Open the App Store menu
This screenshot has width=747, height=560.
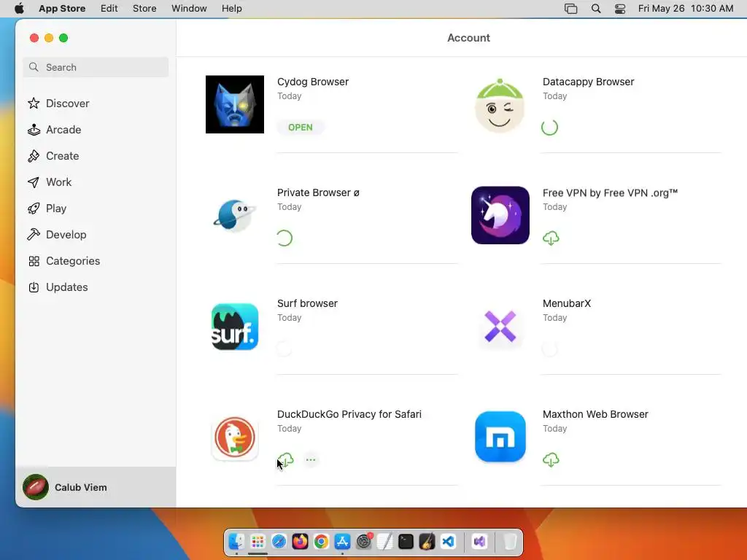click(x=62, y=9)
